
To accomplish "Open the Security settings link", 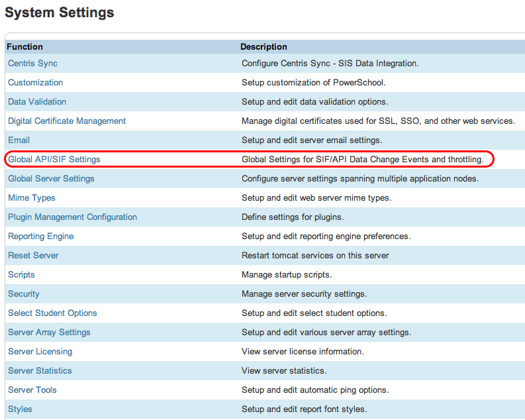I will [24, 294].
